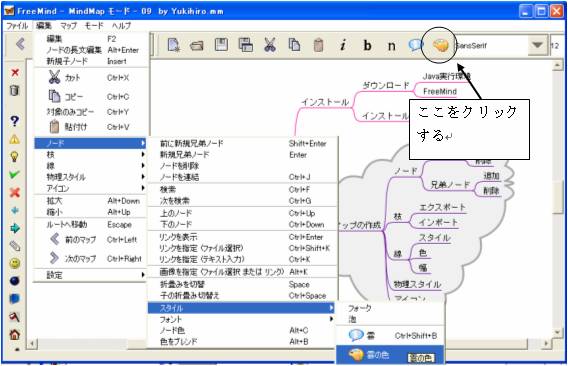This screenshot has width=568, height=366.
Task: Click the Paste clipboard icon in the toolbar
Action: 318,46
